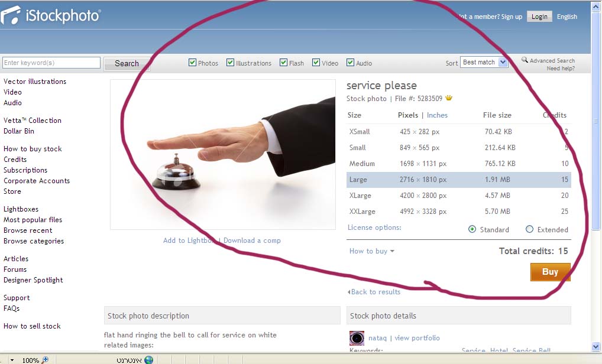Click the Advanced Search magnifier icon
Screen dimensions: 602x364
click(525, 60)
